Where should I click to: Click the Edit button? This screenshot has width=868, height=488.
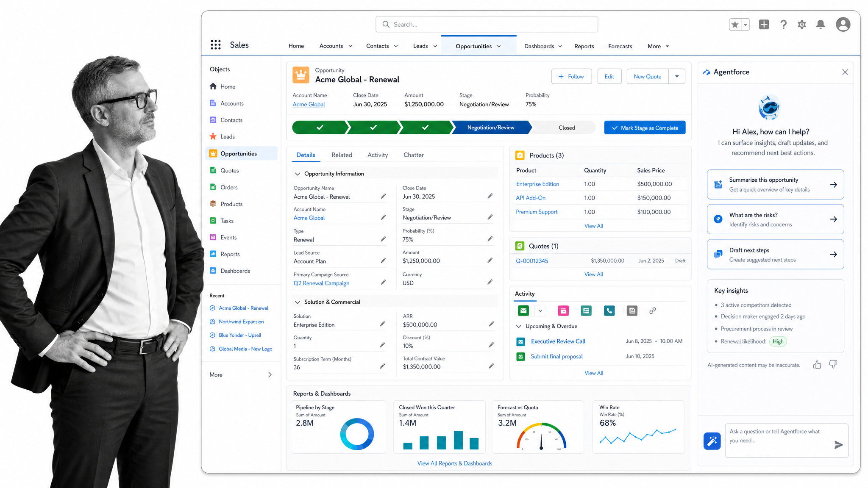tap(609, 76)
